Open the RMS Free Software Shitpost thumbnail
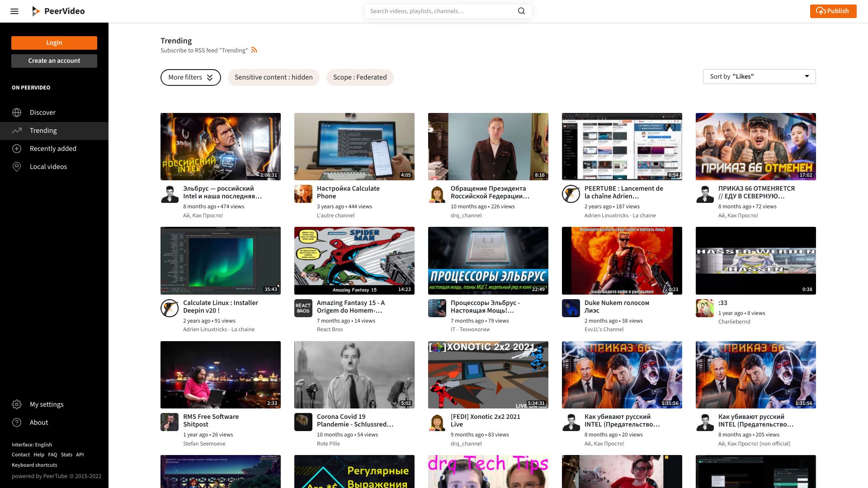This screenshot has height=488, width=868. pyautogui.click(x=221, y=375)
